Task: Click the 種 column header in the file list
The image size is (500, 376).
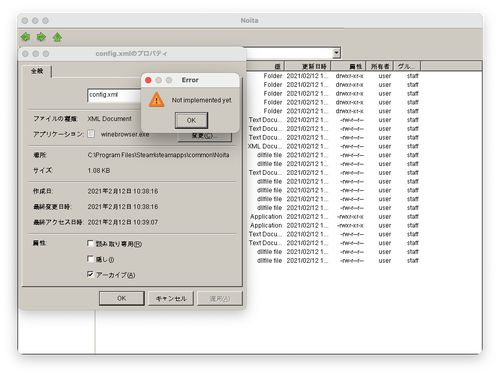Action: [265, 66]
